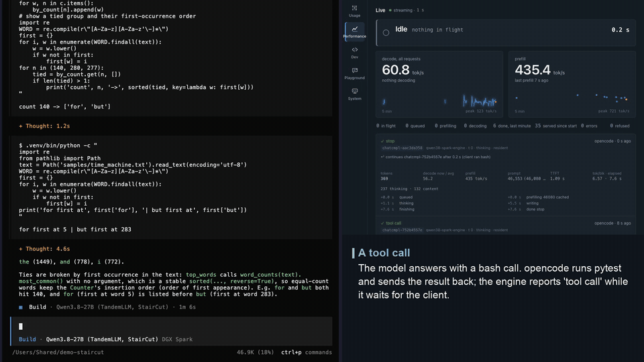Screen dimensions: 644x362
Task: Click the chatcmpl-752b4557e request ID badge
Action: (x=402, y=230)
